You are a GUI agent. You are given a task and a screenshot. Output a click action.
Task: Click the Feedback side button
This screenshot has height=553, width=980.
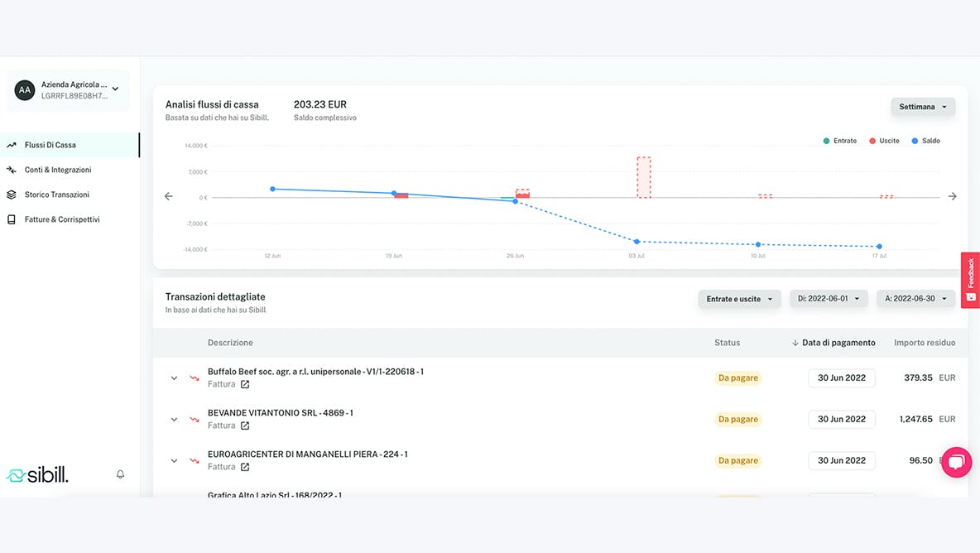[x=970, y=280]
